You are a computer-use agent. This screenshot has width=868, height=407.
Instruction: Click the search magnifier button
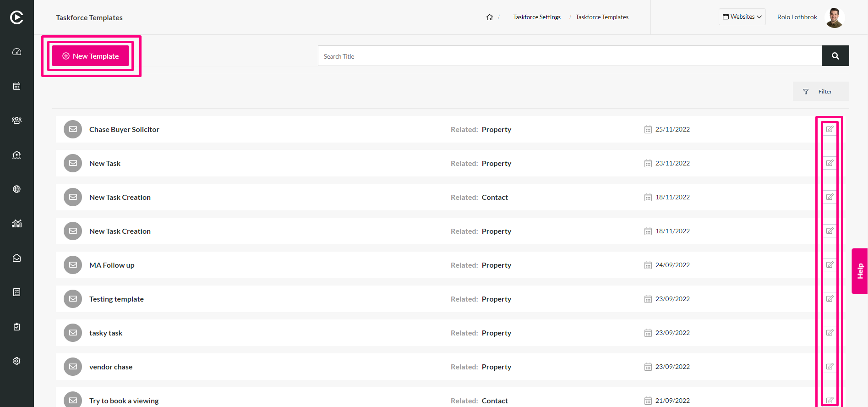[x=835, y=56]
